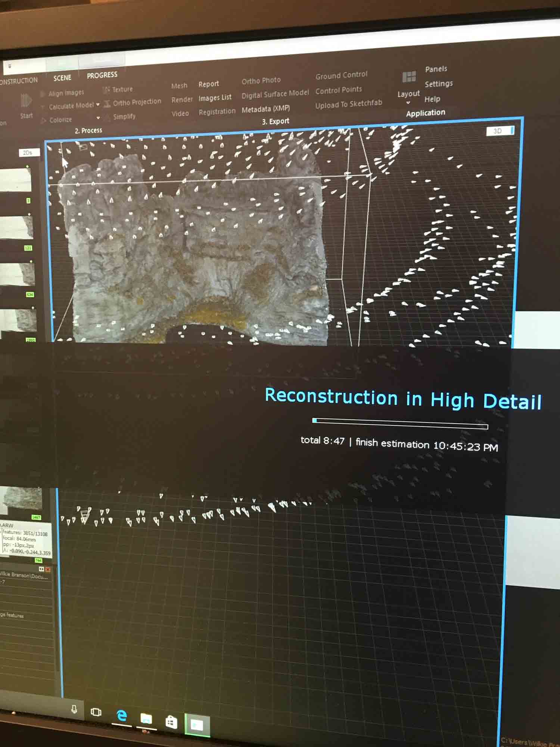
Task: Click the Colorize play icon
Action: click(44, 120)
